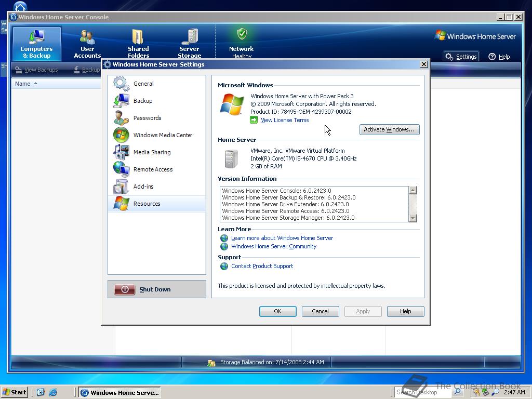
Task: Click the Search Desktop input field
Action: [422, 392]
